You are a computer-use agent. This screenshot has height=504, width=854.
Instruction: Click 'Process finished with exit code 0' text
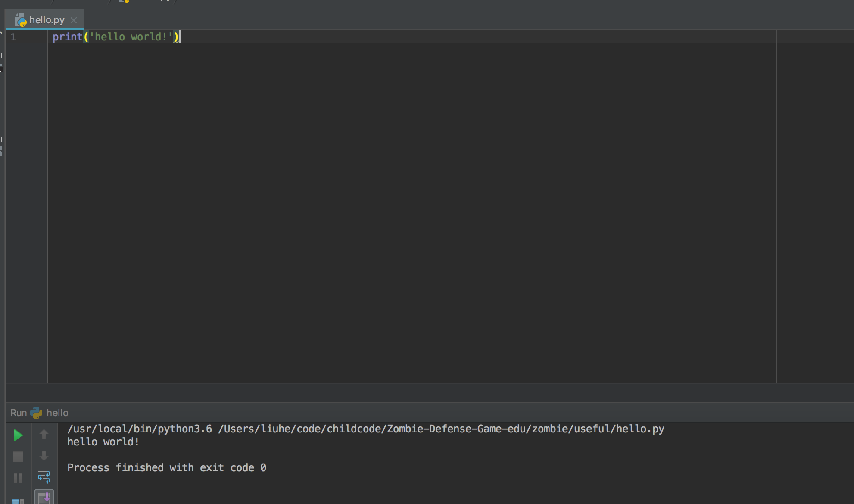click(x=167, y=468)
